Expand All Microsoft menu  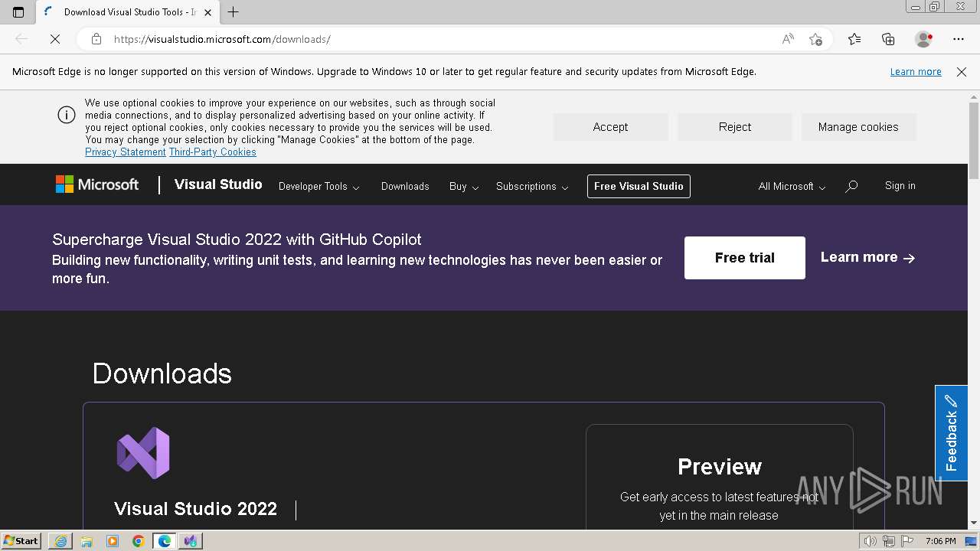pos(792,186)
